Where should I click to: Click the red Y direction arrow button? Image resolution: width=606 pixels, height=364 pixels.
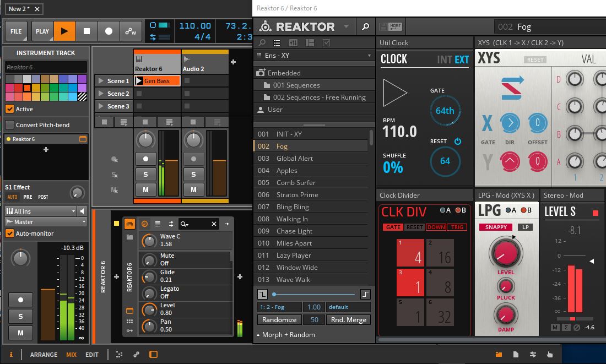point(510,161)
